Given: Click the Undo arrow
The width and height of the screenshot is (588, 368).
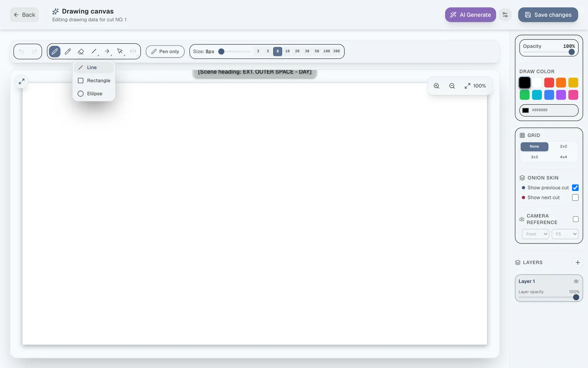Looking at the screenshot, I should pyautogui.click(x=21, y=51).
